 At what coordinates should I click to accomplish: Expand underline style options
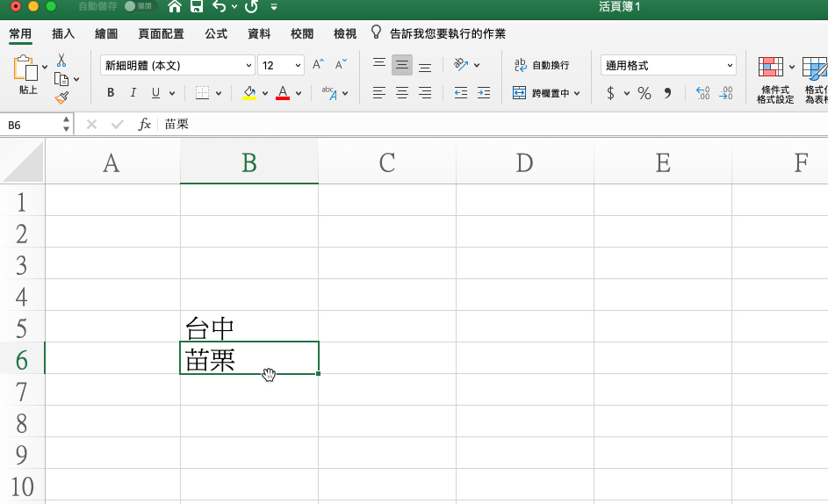pos(172,93)
